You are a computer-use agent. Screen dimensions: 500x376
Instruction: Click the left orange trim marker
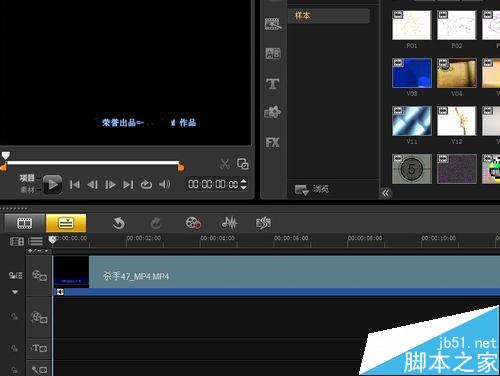point(4,167)
